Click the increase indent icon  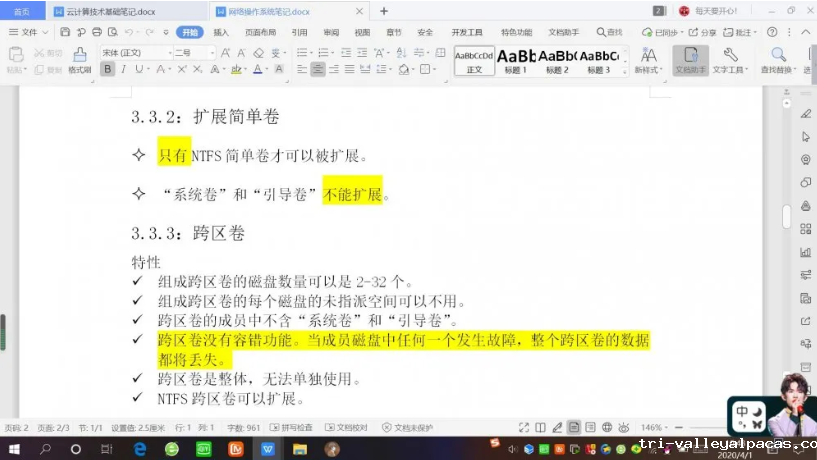(362, 53)
